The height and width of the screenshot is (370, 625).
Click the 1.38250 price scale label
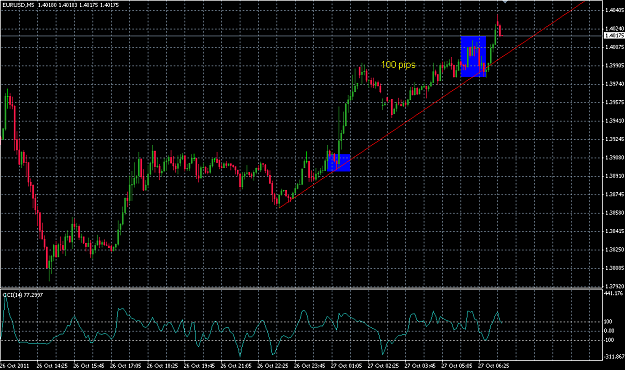(614, 250)
